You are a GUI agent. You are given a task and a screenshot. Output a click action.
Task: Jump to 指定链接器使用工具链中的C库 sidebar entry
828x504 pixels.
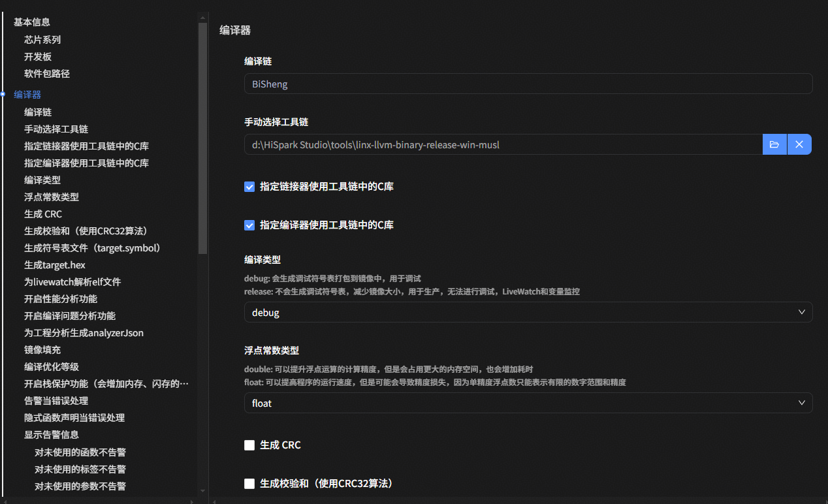[87, 146]
